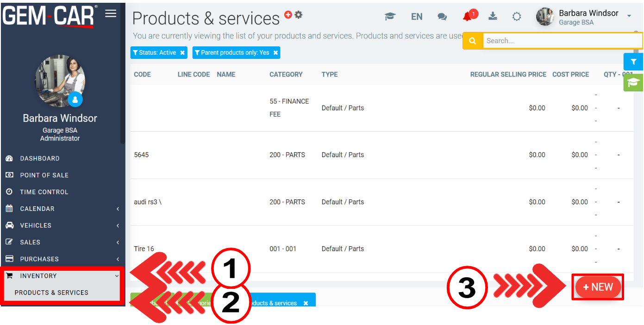
Task: Open the notifications bell icon
Action: click(468, 17)
